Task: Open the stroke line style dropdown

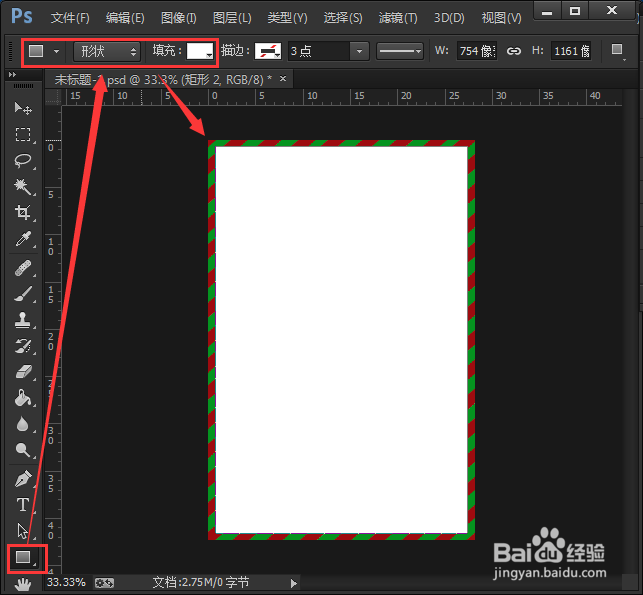Action: click(x=400, y=51)
